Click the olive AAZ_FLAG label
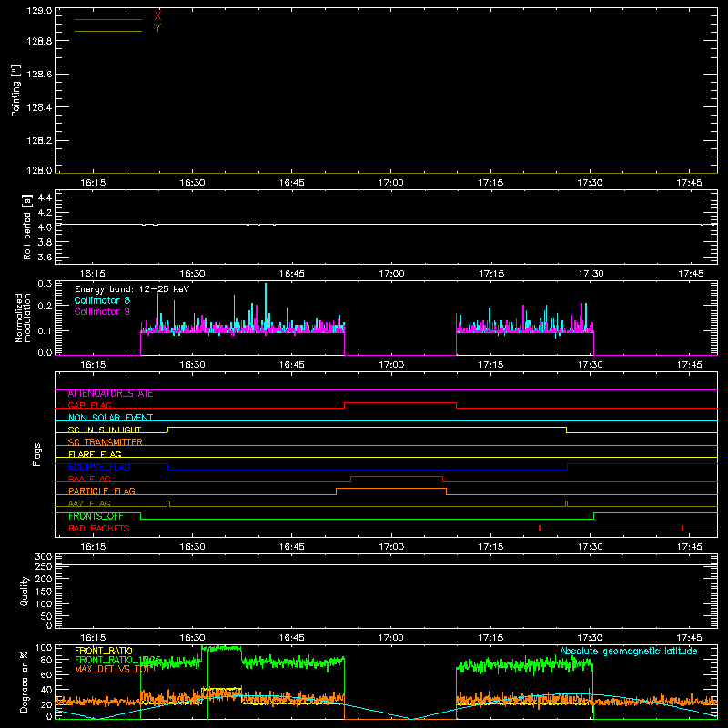Viewport: 728px width, 728px height. coord(89,504)
